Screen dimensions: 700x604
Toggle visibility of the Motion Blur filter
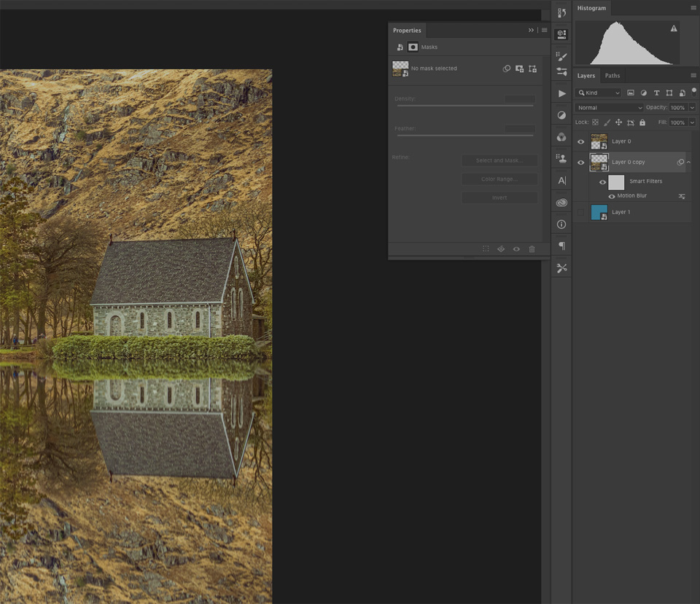click(x=612, y=196)
